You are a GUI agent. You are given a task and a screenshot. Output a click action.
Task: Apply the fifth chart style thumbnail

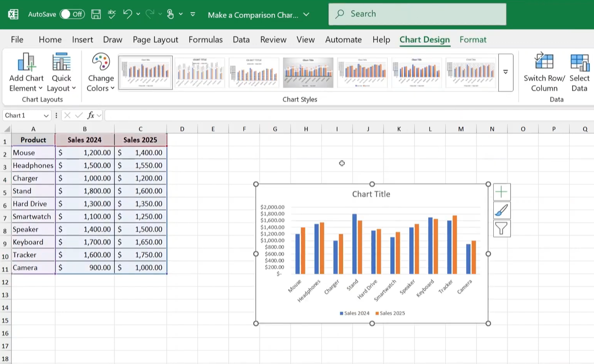coord(362,73)
